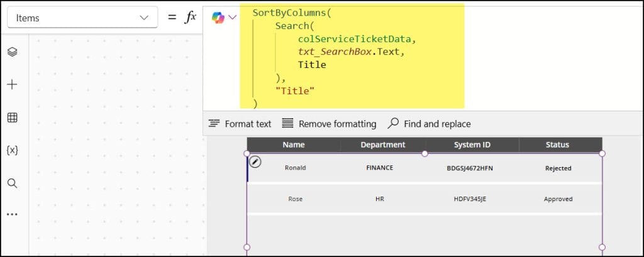Select the Rose name cell
The height and width of the screenshot is (257, 644).
[x=296, y=199]
